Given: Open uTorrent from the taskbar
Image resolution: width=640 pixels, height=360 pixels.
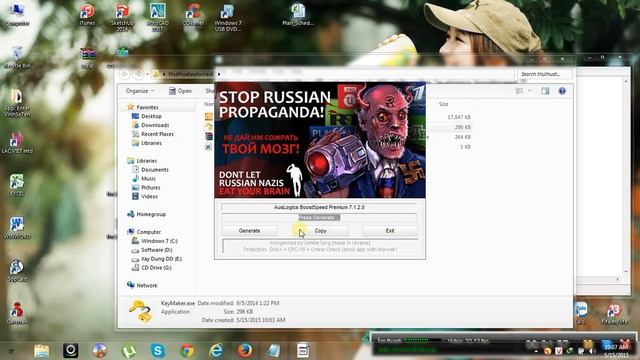Looking at the screenshot, I should coord(129,351).
